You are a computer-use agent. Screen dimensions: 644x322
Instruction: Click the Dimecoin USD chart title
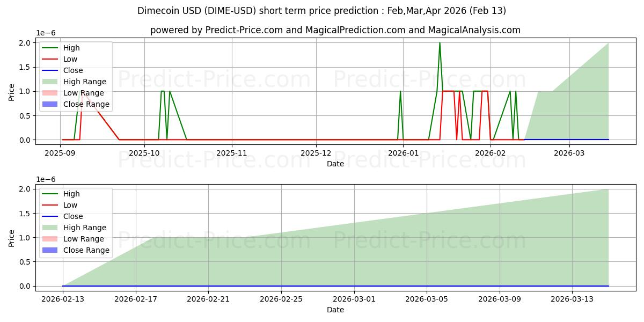pos(321,11)
